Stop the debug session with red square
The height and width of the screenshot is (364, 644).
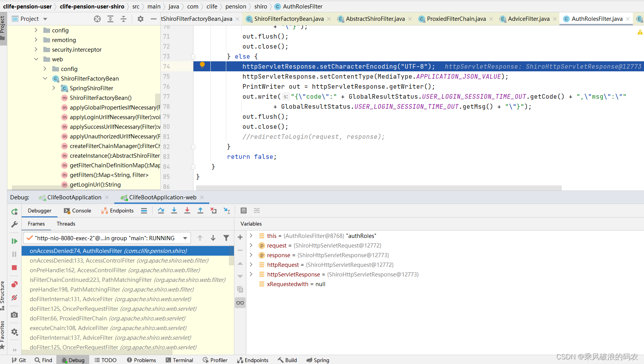pyautogui.click(x=14, y=268)
